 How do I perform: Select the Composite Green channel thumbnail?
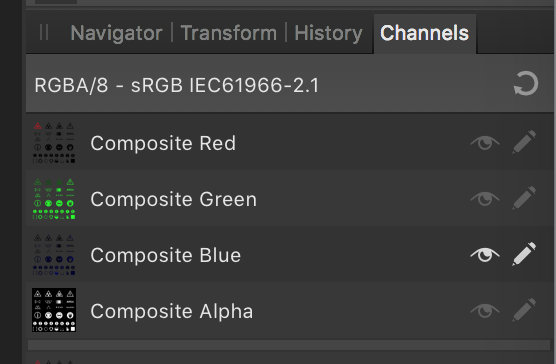click(x=54, y=198)
